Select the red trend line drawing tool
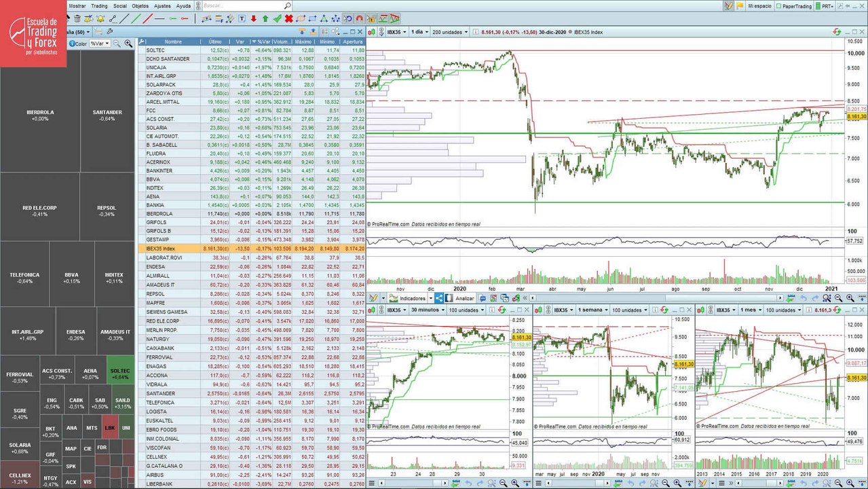Image resolution: width=868 pixels, height=489 pixels. pyautogui.click(x=147, y=18)
